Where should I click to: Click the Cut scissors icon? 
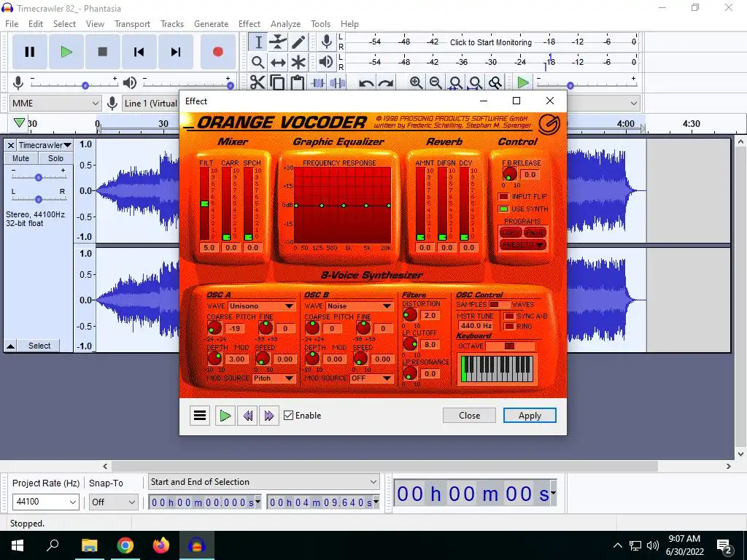(x=258, y=83)
